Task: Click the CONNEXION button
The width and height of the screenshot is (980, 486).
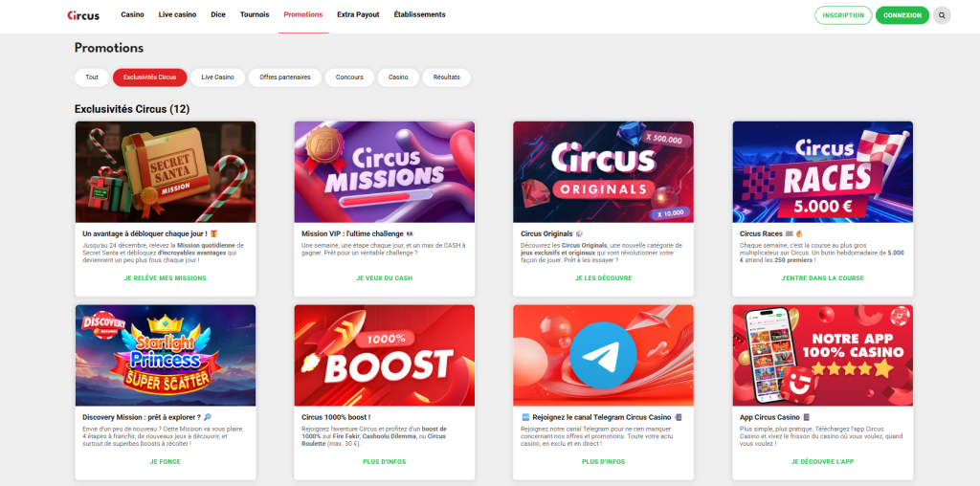Action: (x=902, y=15)
